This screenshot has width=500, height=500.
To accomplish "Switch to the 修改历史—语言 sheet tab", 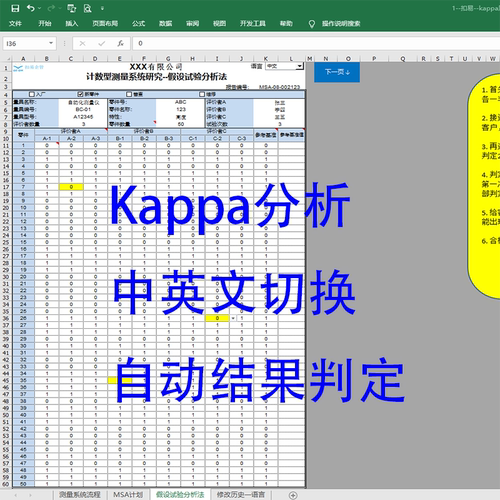I will (x=241, y=495).
